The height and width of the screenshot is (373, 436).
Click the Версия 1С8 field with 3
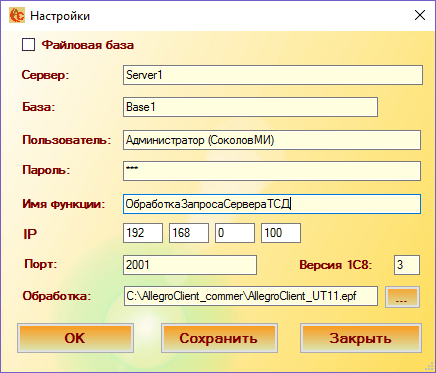tap(407, 265)
